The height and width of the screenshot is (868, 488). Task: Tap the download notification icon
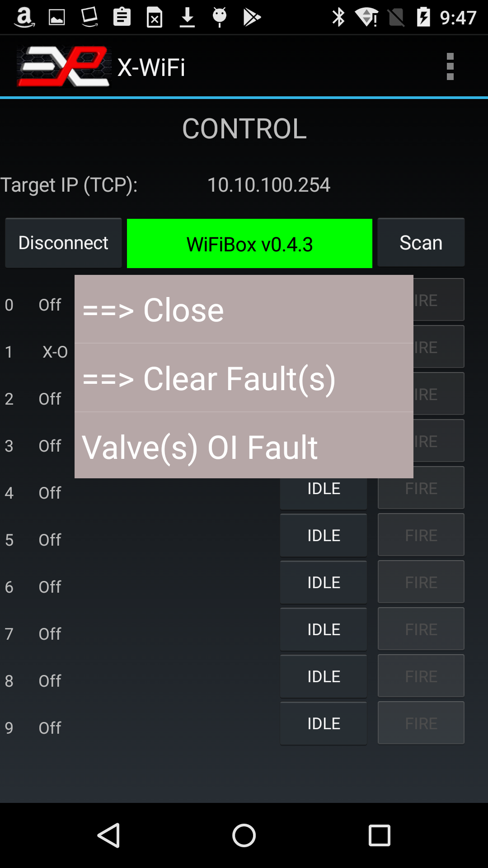(187, 18)
